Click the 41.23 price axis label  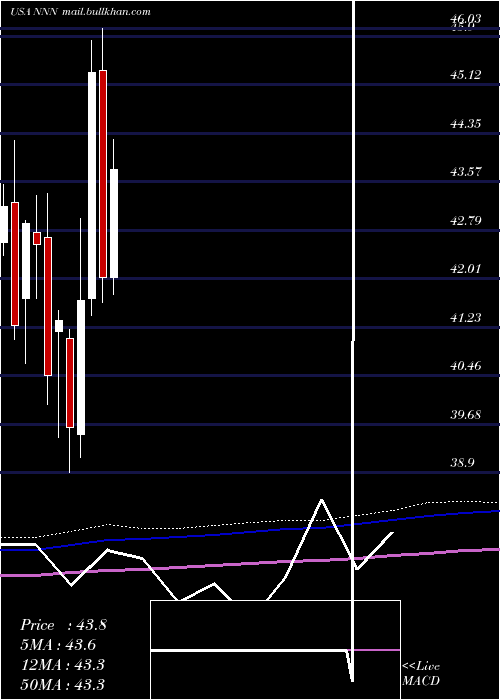466,317
